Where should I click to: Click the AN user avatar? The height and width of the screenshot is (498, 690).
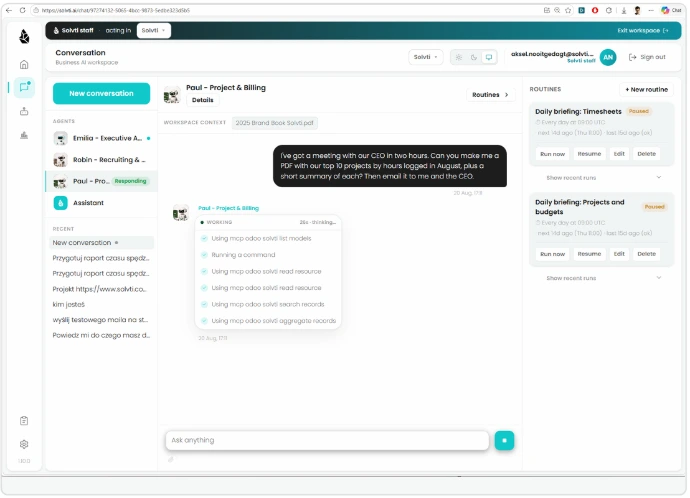[608, 57]
